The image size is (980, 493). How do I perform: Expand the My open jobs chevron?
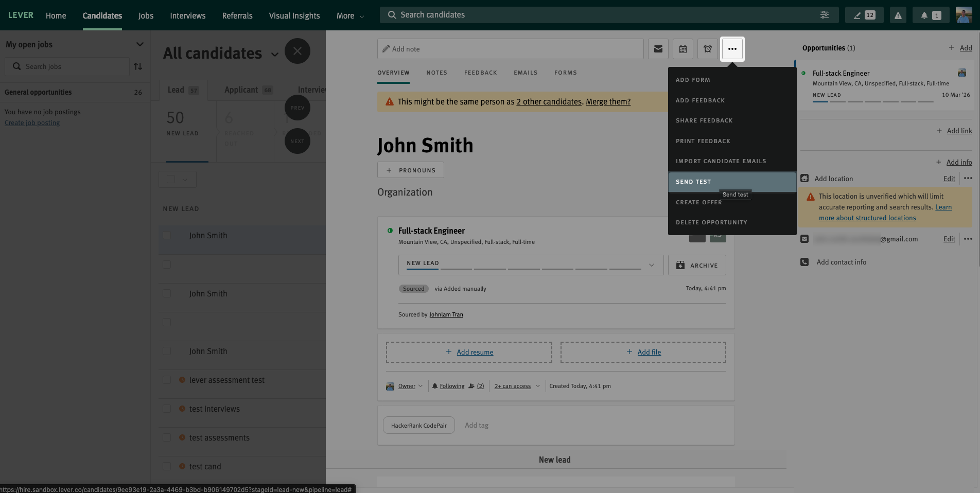[x=139, y=44]
